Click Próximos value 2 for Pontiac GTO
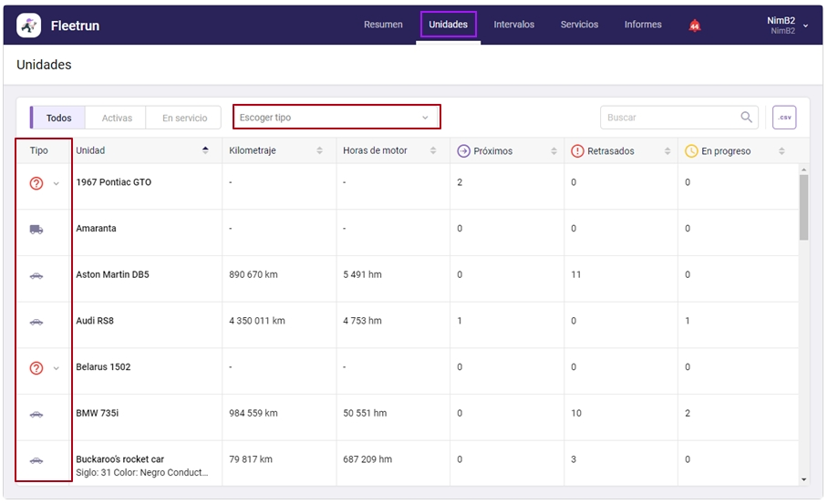 (x=460, y=182)
